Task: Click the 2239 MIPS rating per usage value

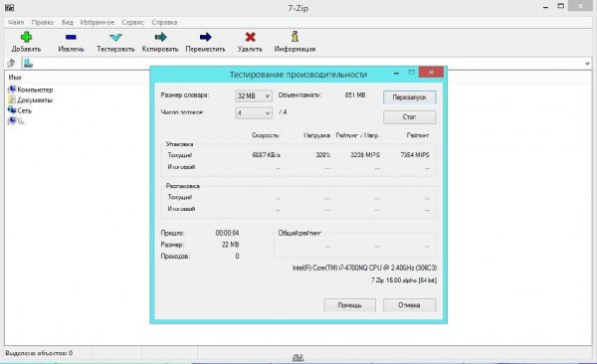Action: pos(365,155)
